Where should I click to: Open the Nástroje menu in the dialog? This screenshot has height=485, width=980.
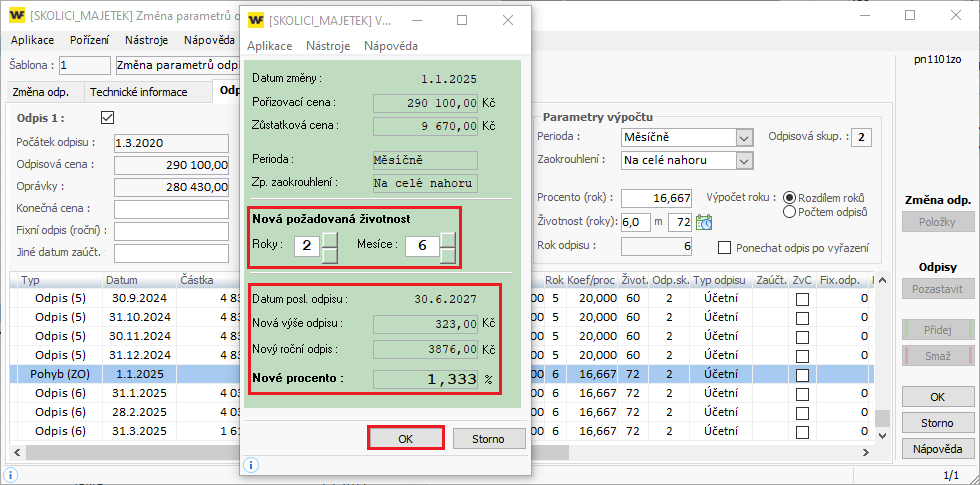(x=328, y=46)
